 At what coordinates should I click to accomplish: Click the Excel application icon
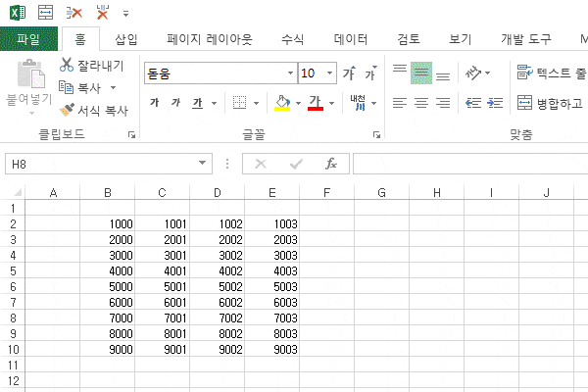(18, 13)
